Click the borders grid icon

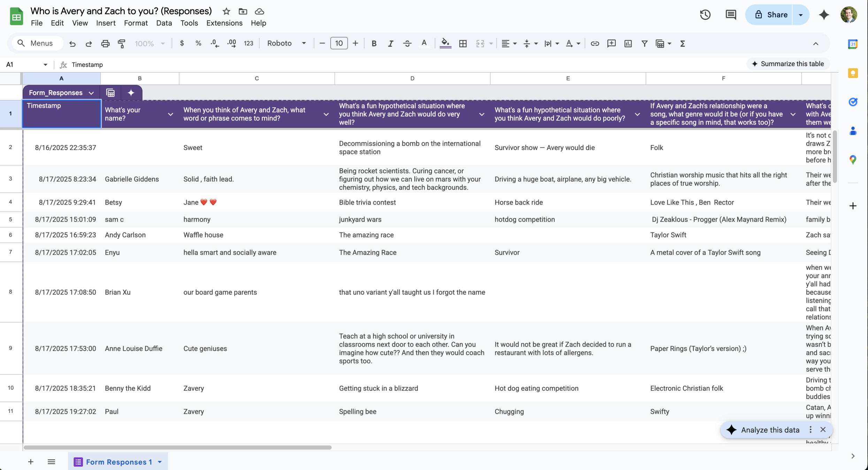pyautogui.click(x=463, y=44)
